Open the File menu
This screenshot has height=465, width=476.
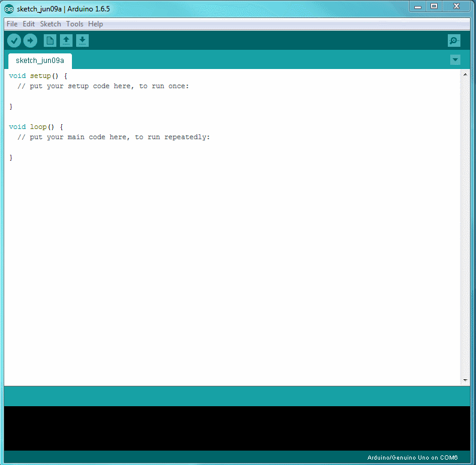(x=12, y=24)
